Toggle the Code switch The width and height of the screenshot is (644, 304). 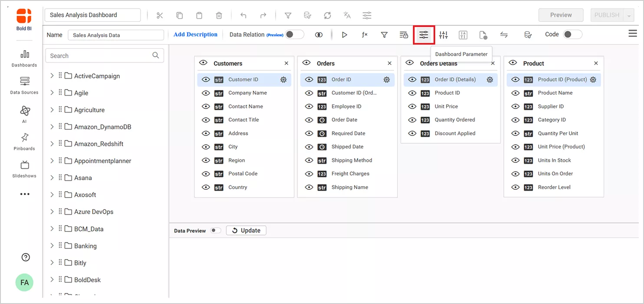click(572, 34)
